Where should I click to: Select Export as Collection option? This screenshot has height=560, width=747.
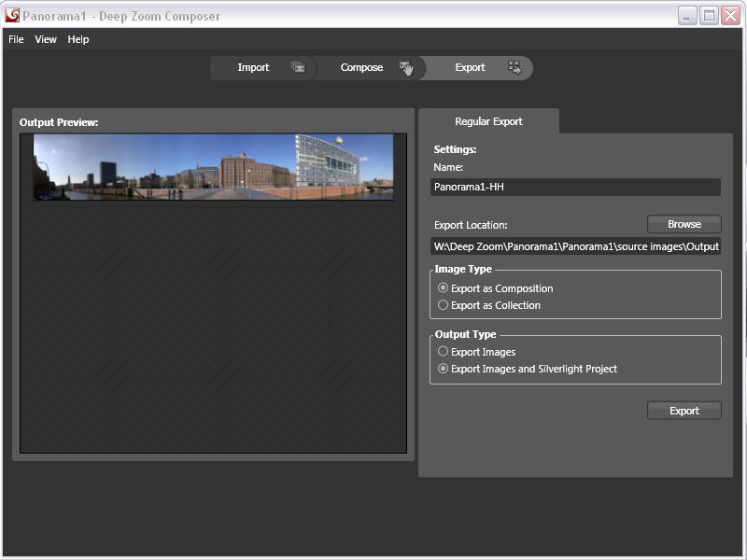444,305
